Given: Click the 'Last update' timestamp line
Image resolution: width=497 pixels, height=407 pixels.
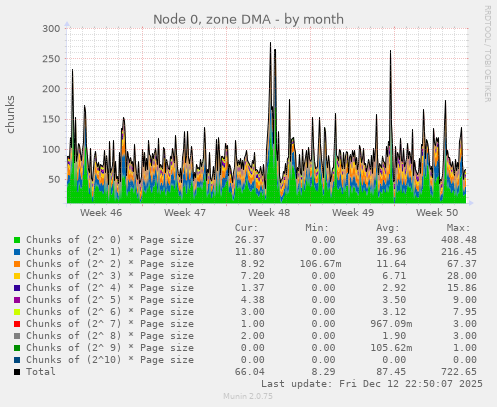Looking at the screenshot, I should (372, 384).
